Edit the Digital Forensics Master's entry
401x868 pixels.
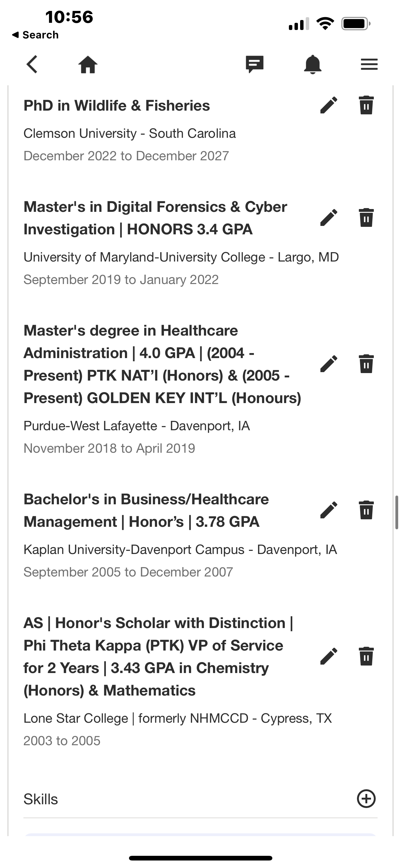click(329, 217)
